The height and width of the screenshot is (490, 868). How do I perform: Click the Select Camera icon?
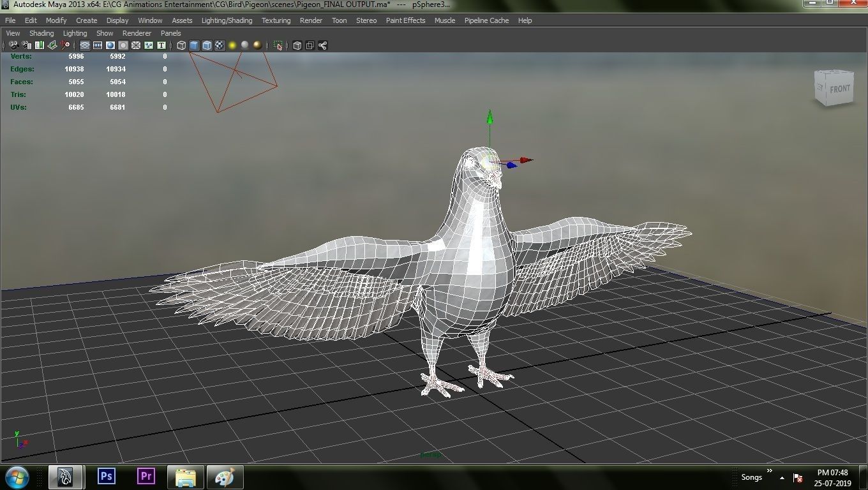click(13, 45)
